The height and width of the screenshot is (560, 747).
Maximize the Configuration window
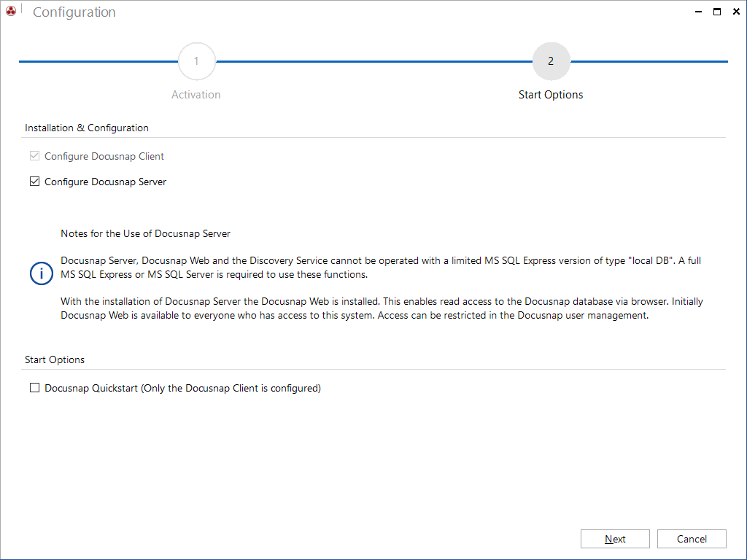(x=717, y=12)
